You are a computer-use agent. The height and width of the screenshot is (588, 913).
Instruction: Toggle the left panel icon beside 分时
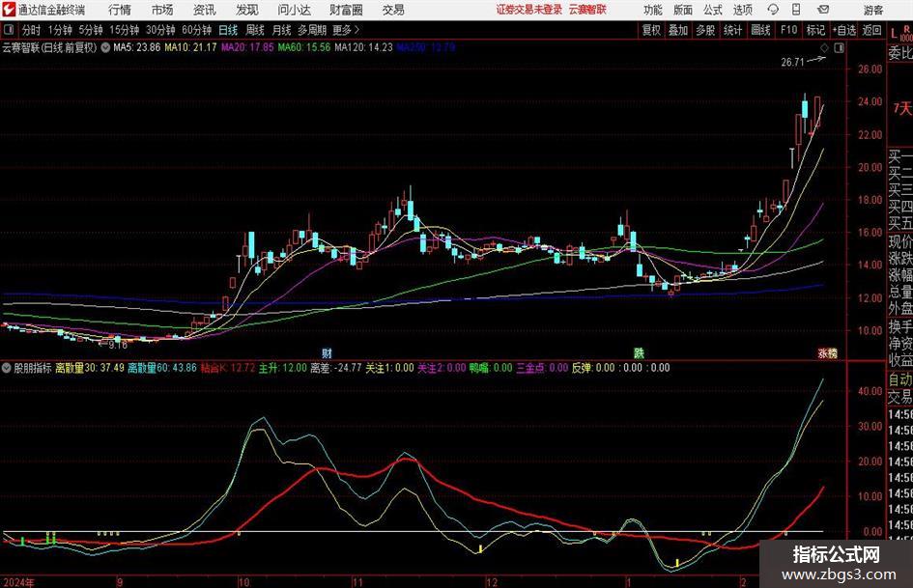[x=9, y=30]
